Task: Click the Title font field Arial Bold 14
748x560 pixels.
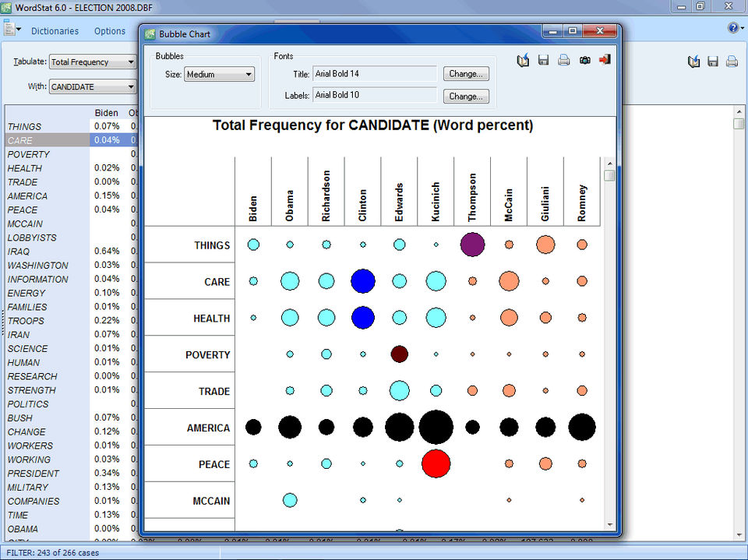Action: pyautogui.click(x=375, y=74)
